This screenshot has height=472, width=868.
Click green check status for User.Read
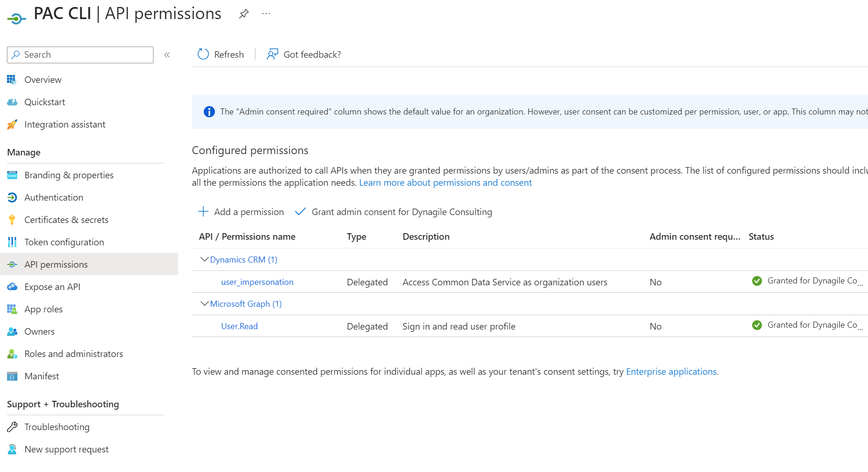(x=757, y=325)
